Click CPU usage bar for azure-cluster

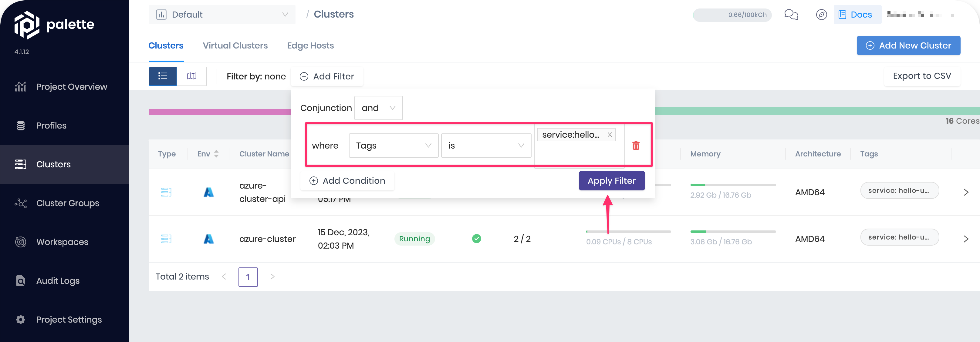[x=628, y=231]
